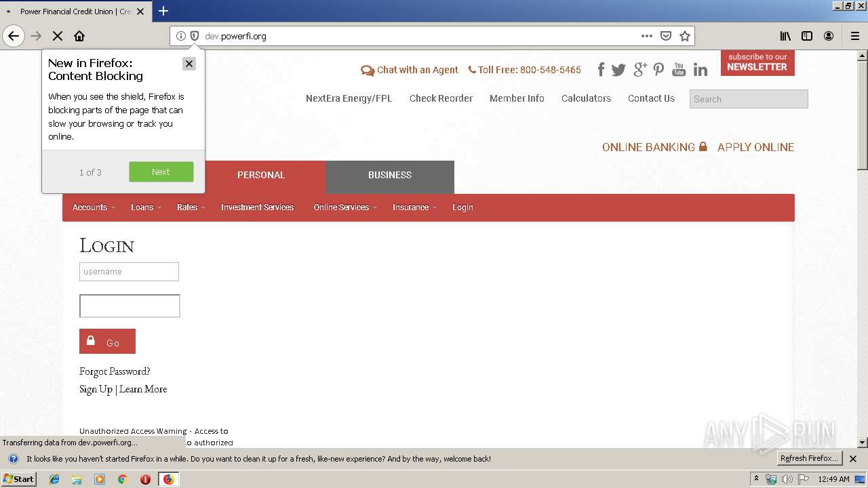This screenshot has height=488, width=868.
Task: Open ONLINE BANKING link
Action: pos(654,147)
